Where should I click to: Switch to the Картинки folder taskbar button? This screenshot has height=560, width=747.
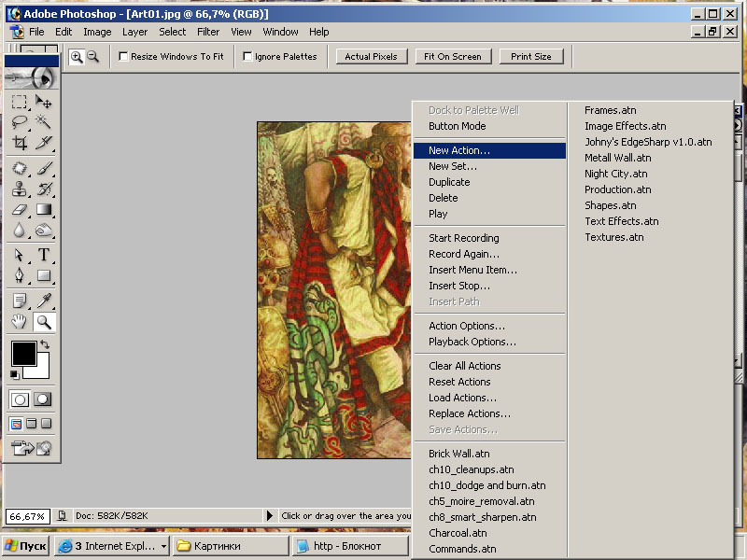(x=230, y=546)
